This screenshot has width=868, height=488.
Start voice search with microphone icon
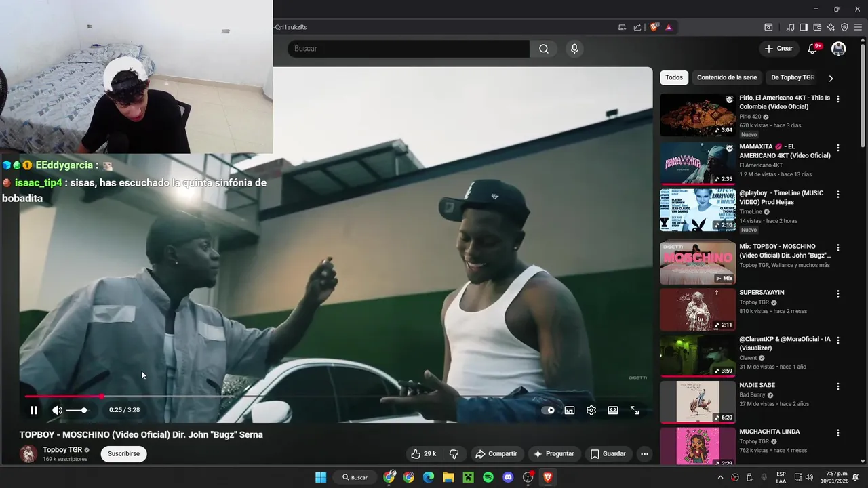574,49
